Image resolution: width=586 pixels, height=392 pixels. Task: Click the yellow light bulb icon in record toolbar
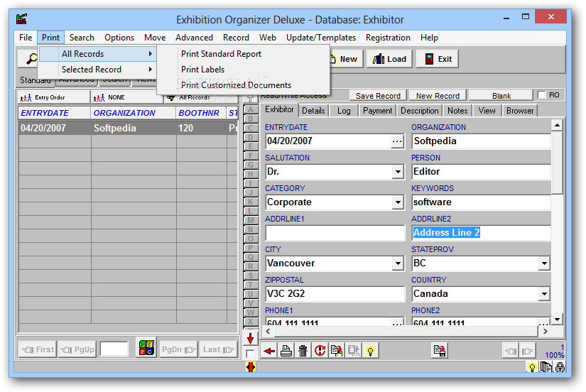point(370,351)
